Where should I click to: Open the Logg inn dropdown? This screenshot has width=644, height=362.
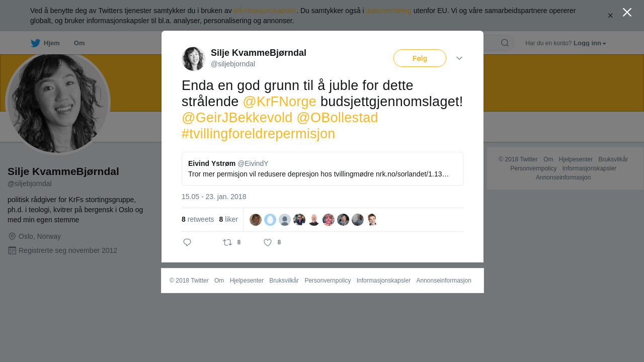click(x=590, y=43)
